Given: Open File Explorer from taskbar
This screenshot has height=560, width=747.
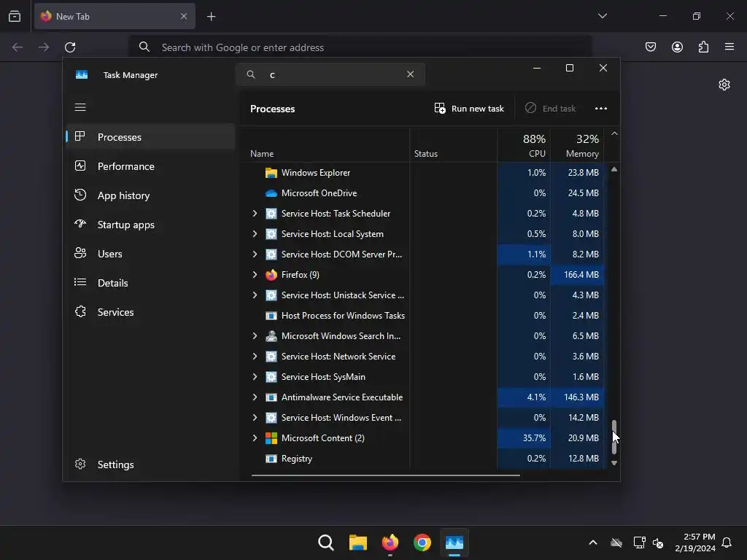Looking at the screenshot, I should 357,542.
